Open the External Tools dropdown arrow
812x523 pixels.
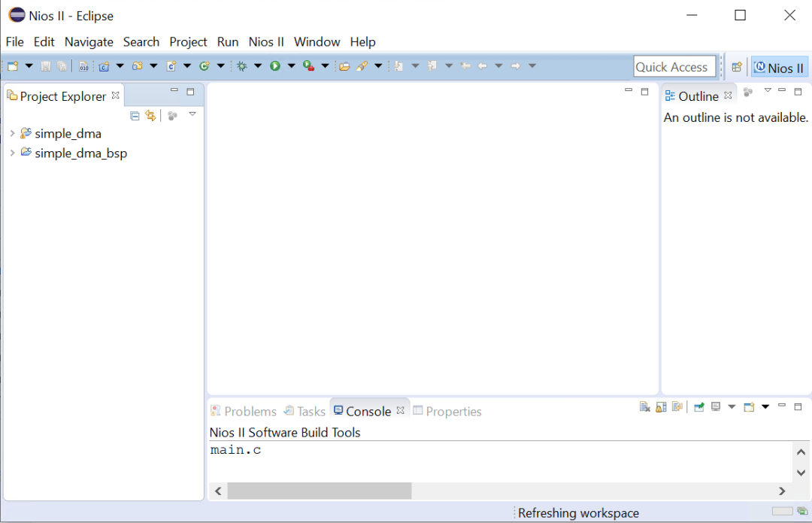pyautogui.click(x=325, y=65)
